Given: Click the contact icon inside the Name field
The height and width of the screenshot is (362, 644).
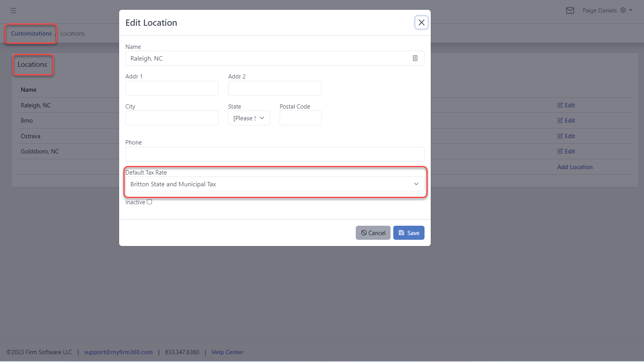Looking at the screenshot, I should pyautogui.click(x=415, y=58).
